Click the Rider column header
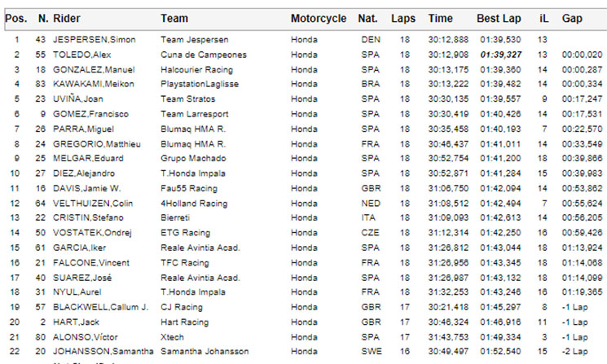Screen dimensions: 607x364 [67, 19]
